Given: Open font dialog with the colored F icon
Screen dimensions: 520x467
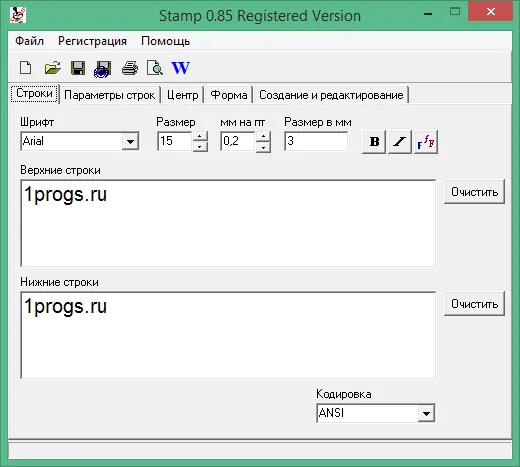Looking at the screenshot, I should [x=426, y=142].
